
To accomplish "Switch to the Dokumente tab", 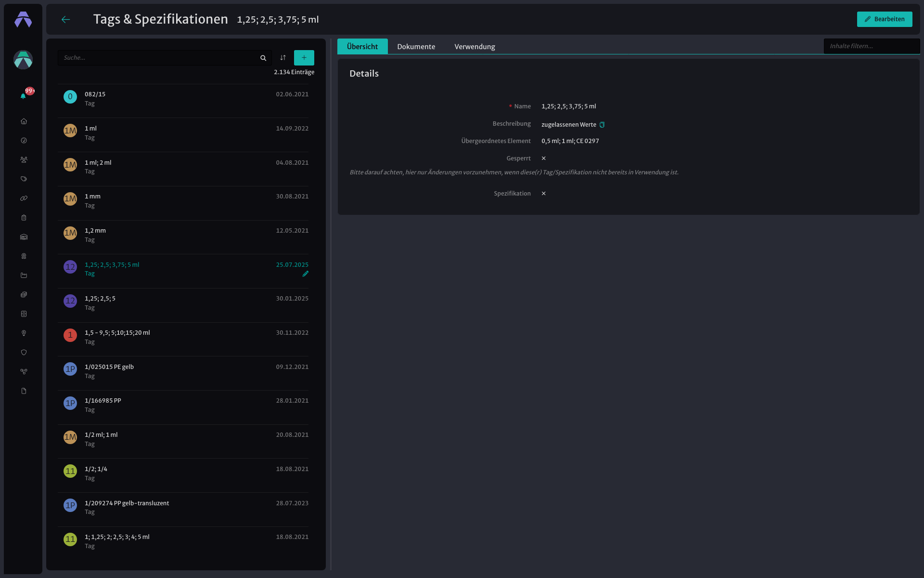I will click(x=416, y=47).
